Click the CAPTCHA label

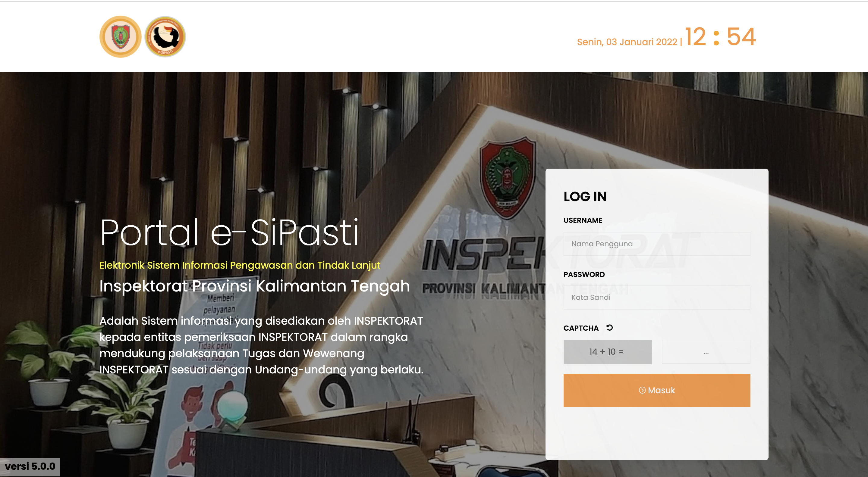coord(581,328)
